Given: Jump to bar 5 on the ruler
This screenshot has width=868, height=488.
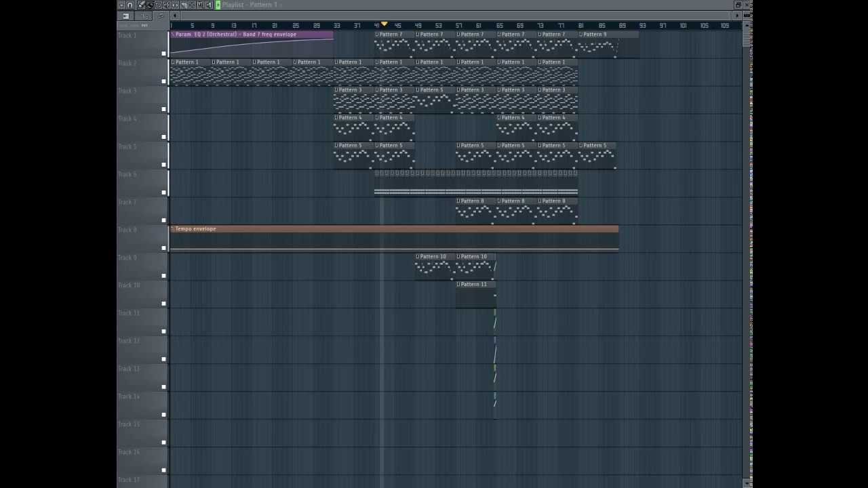Looking at the screenshot, I should [193, 26].
